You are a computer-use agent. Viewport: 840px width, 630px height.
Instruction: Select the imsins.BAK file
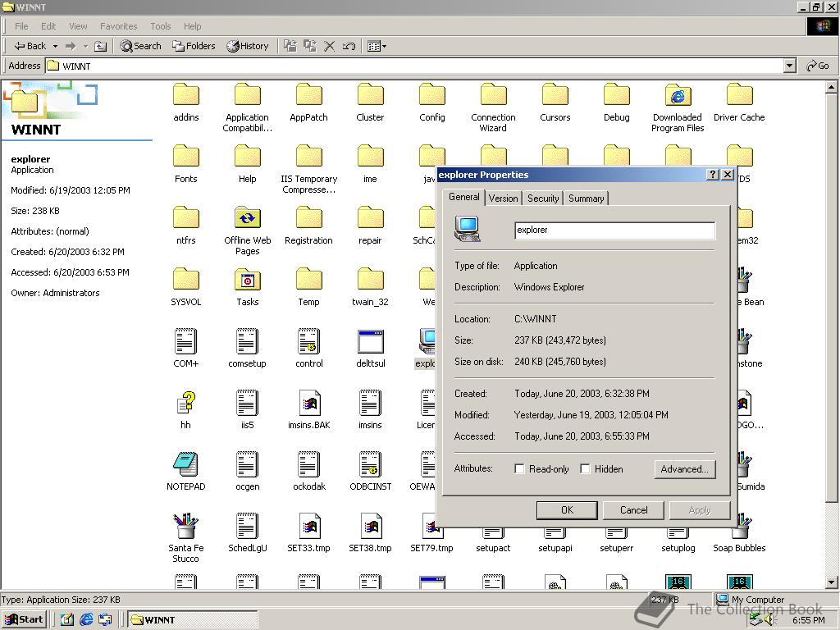tap(309, 410)
